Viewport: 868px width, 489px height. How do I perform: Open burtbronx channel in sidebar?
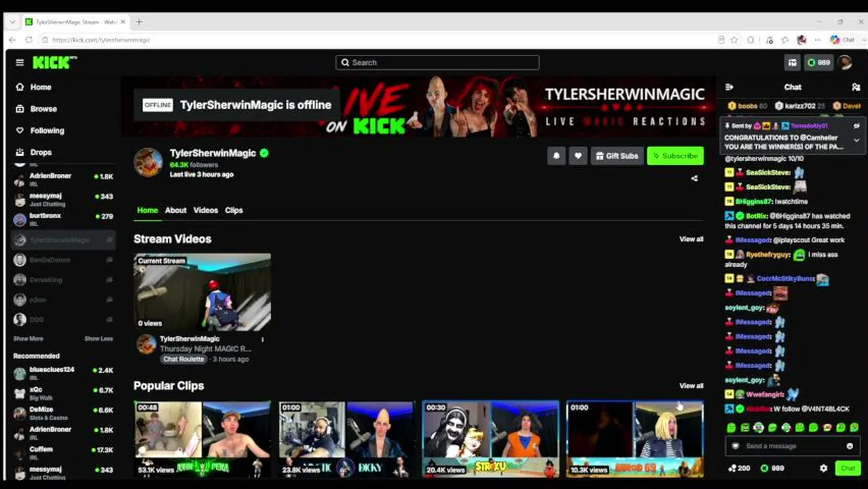63,219
